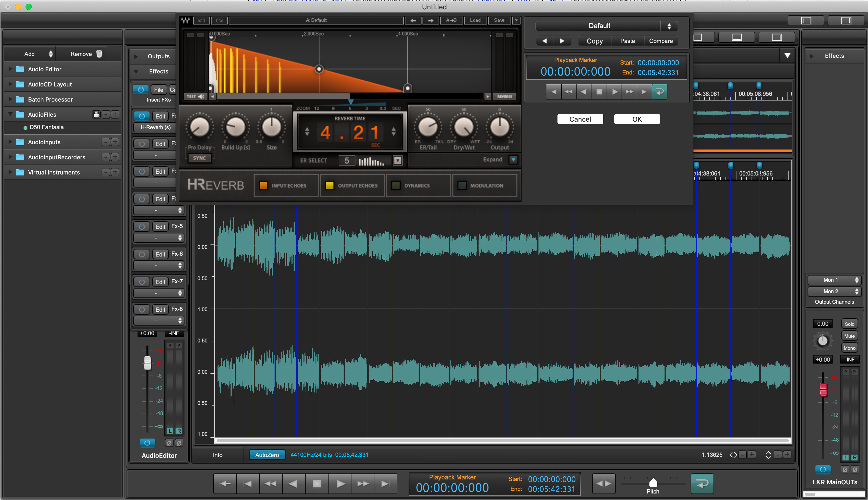Image resolution: width=868 pixels, height=500 pixels.
Task: Click the AudioEditor channel fader handle
Action: 147,363
